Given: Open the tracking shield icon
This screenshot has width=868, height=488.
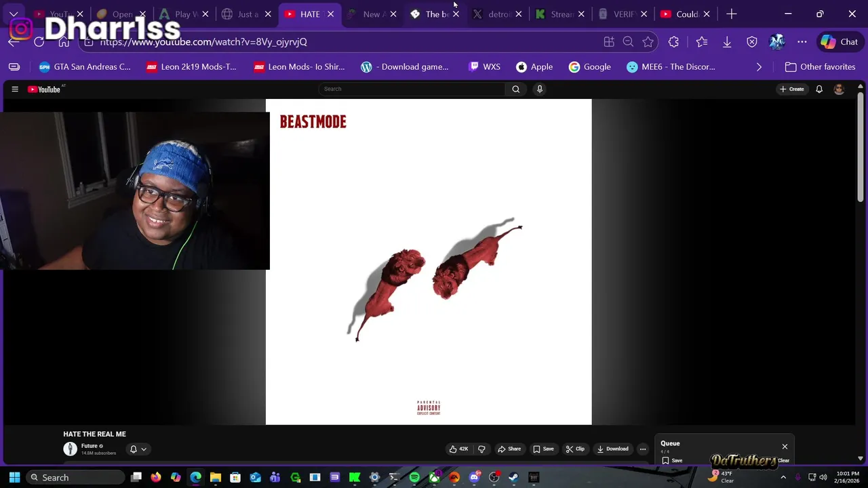Looking at the screenshot, I should point(752,42).
